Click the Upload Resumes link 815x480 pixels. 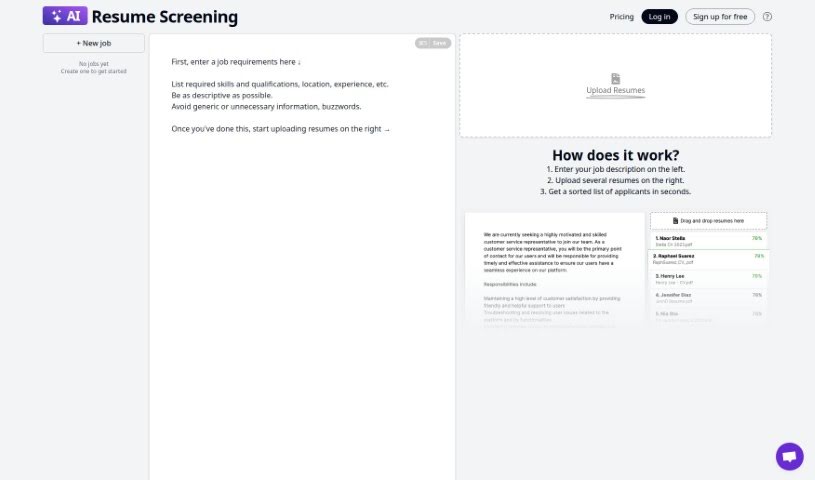615,90
